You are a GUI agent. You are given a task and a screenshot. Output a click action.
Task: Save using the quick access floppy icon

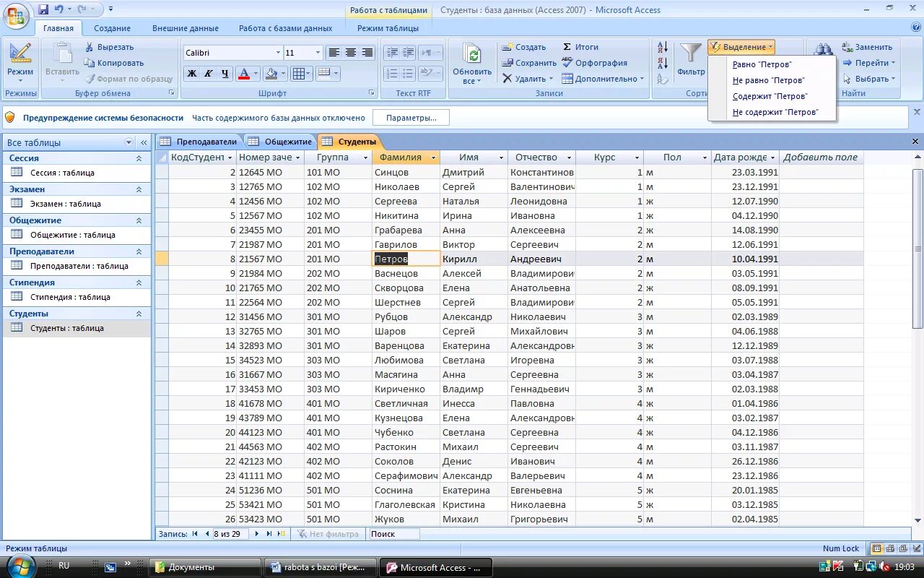point(43,9)
